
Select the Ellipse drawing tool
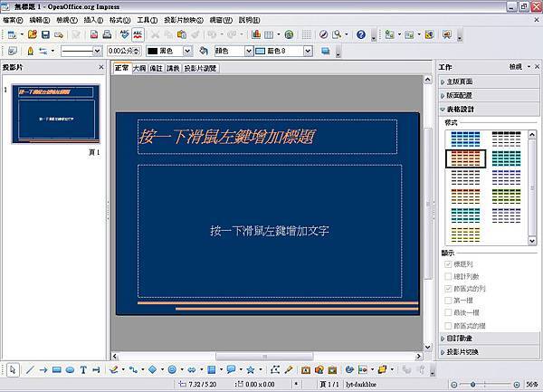pyautogui.click(x=70, y=369)
